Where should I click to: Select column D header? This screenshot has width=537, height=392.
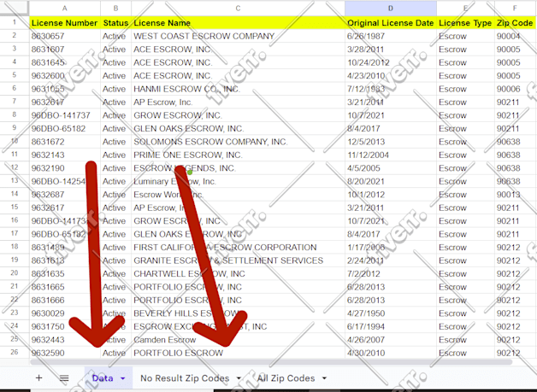pos(391,9)
